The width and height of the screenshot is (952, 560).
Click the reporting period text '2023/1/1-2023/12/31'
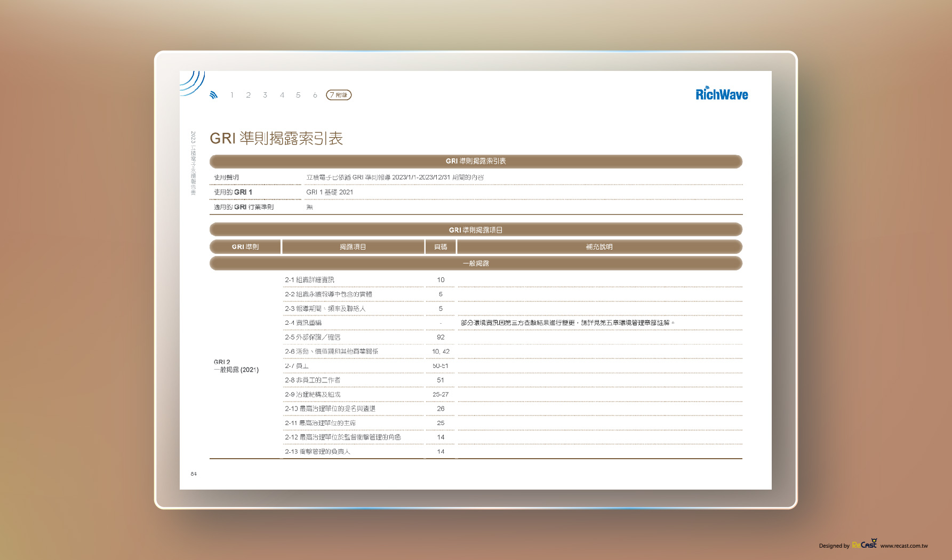coord(421,178)
